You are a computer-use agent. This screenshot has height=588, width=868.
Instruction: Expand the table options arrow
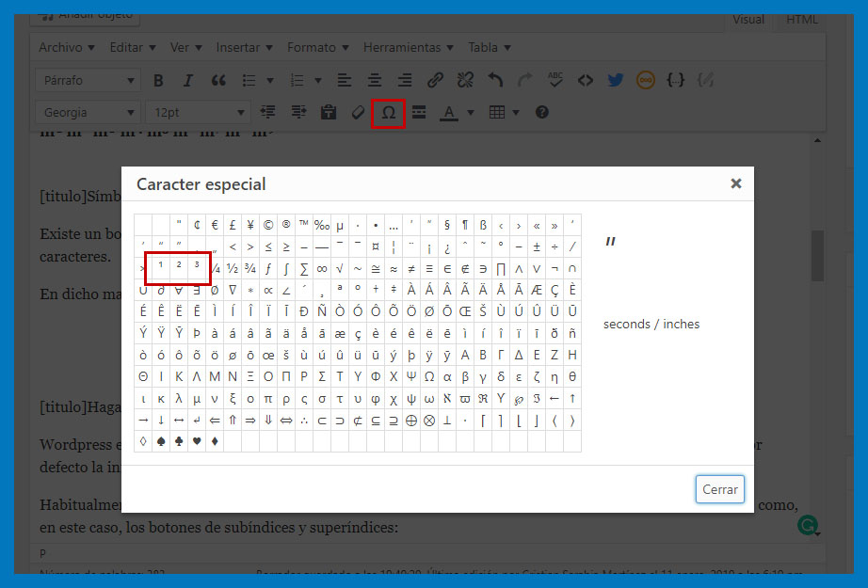[516, 113]
